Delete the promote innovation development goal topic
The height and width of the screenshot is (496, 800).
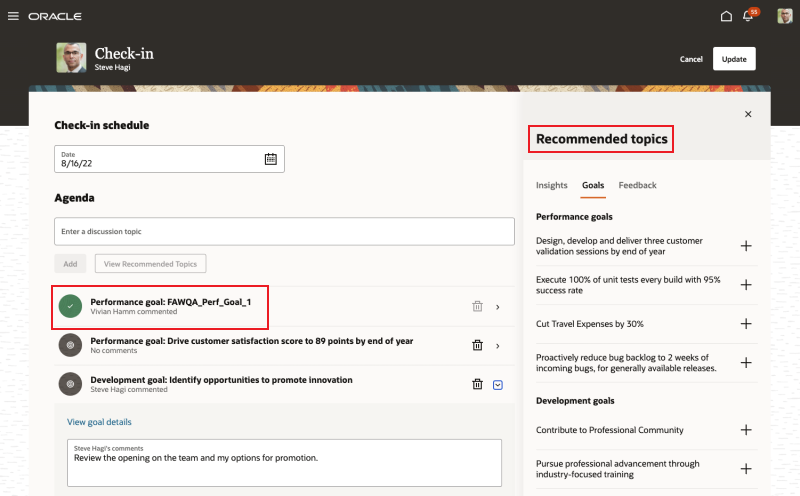pyautogui.click(x=477, y=384)
